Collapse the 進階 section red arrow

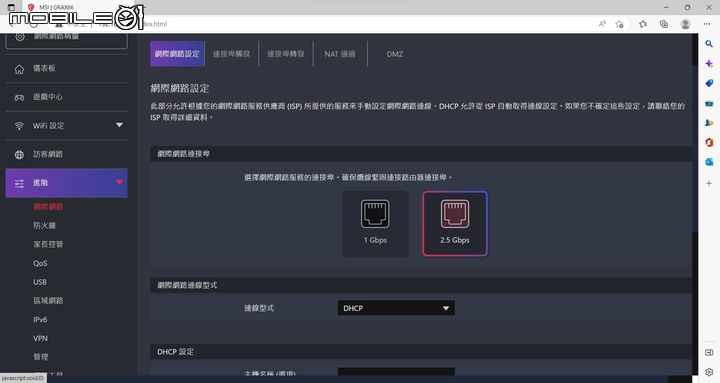pyautogui.click(x=119, y=182)
